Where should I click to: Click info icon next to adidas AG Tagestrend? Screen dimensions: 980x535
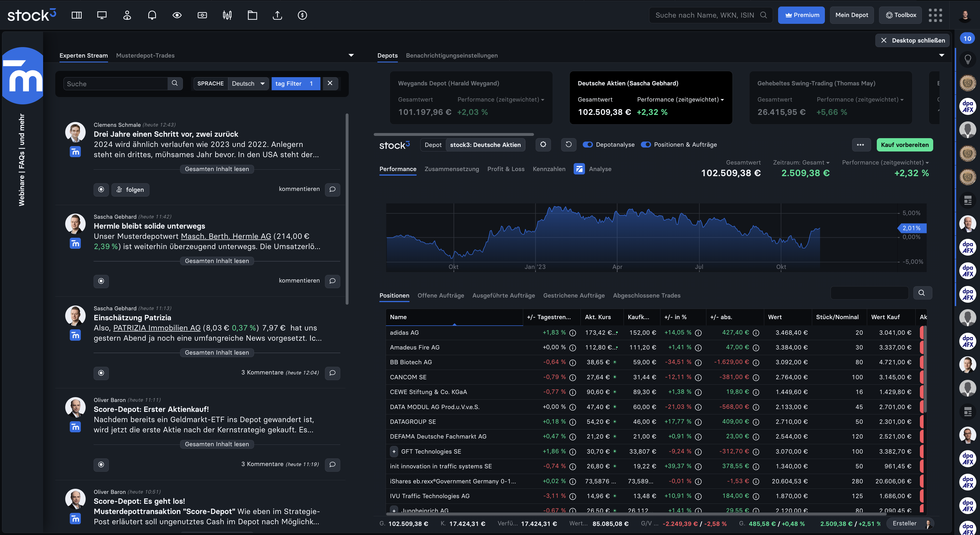(573, 333)
